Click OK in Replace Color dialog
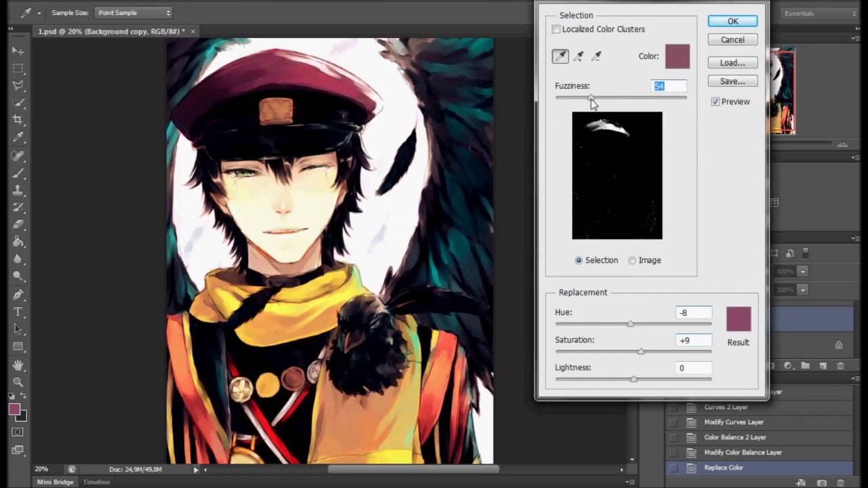The height and width of the screenshot is (488, 868). (x=732, y=22)
